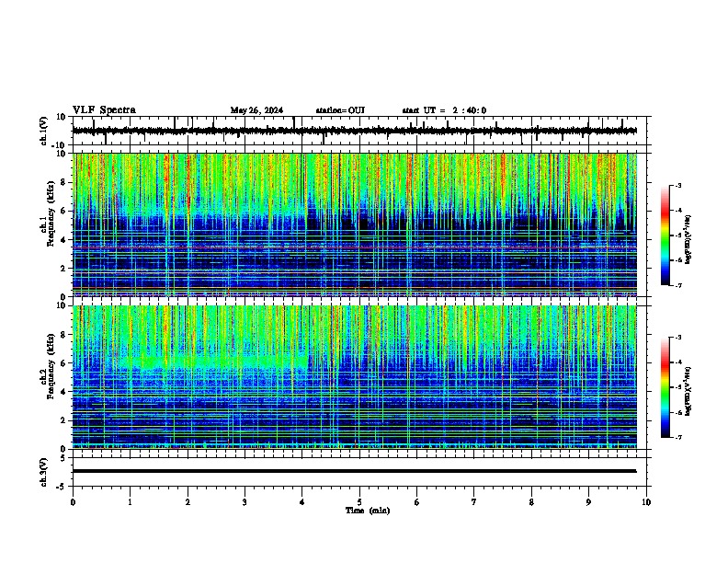Click inside the ch.1 spectrogram panel
728x563 pixels.
(355, 224)
